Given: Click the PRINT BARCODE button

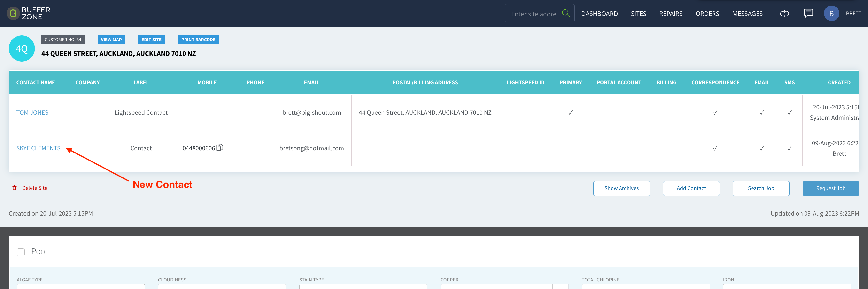Looking at the screenshot, I should coord(198,40).
